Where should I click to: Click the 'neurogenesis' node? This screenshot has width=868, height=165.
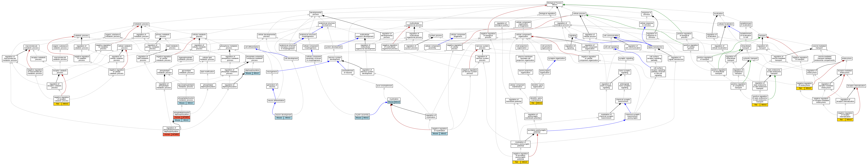272,71
